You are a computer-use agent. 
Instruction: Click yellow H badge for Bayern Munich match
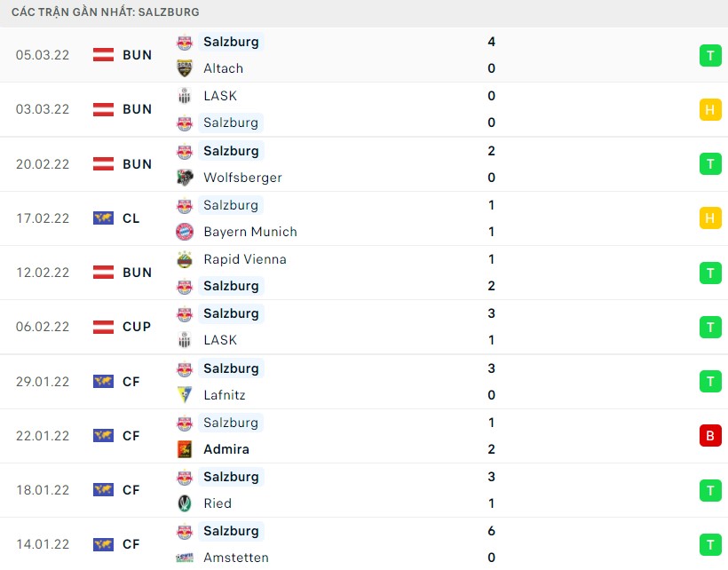710,218
